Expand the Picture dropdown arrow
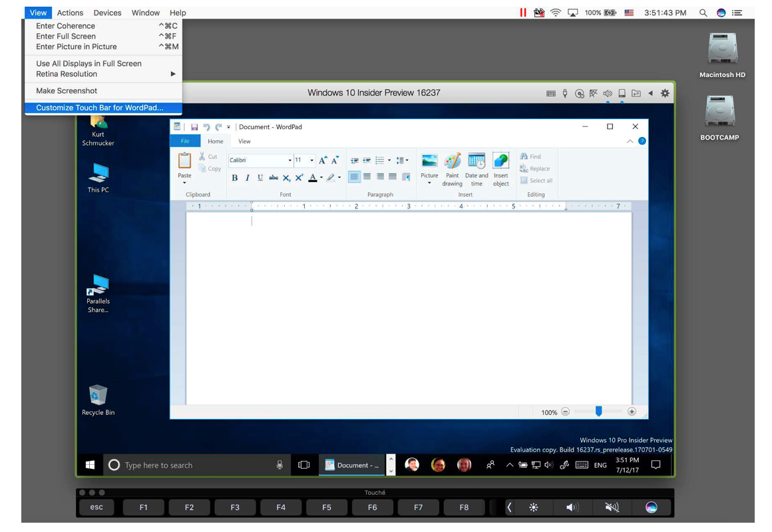The height and width of the screenshot is (532, 772). [429, 183]
